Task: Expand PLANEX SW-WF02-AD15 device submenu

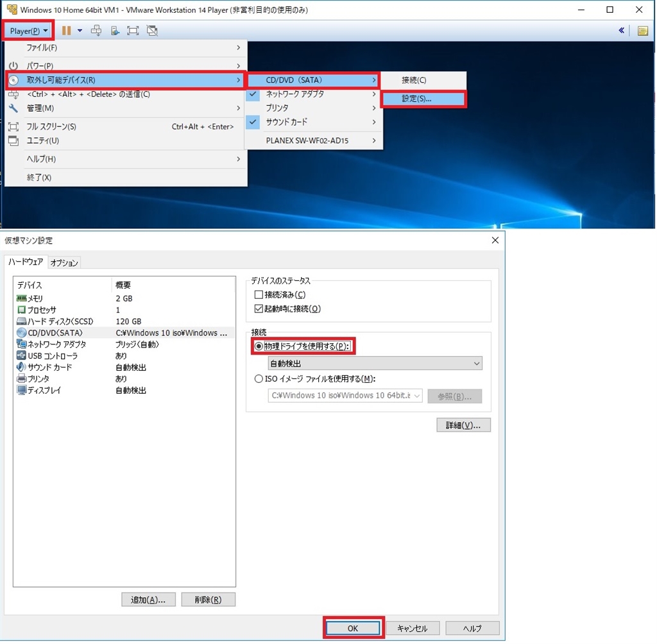Action: tap(313, 140)
